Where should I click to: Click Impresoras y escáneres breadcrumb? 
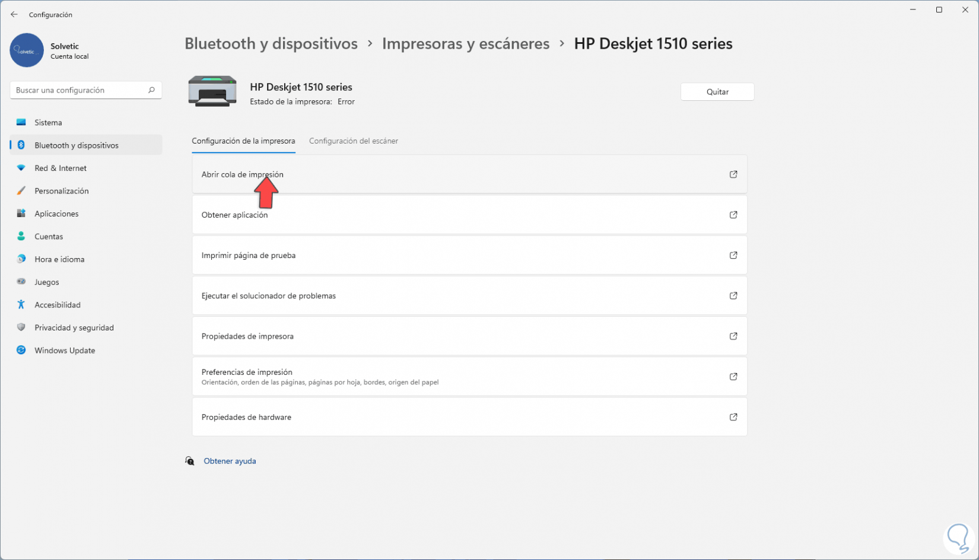[x=466, y=44]
